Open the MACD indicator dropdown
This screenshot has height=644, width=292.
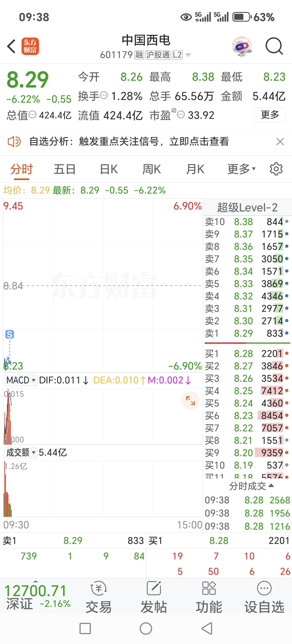(21, 380)
